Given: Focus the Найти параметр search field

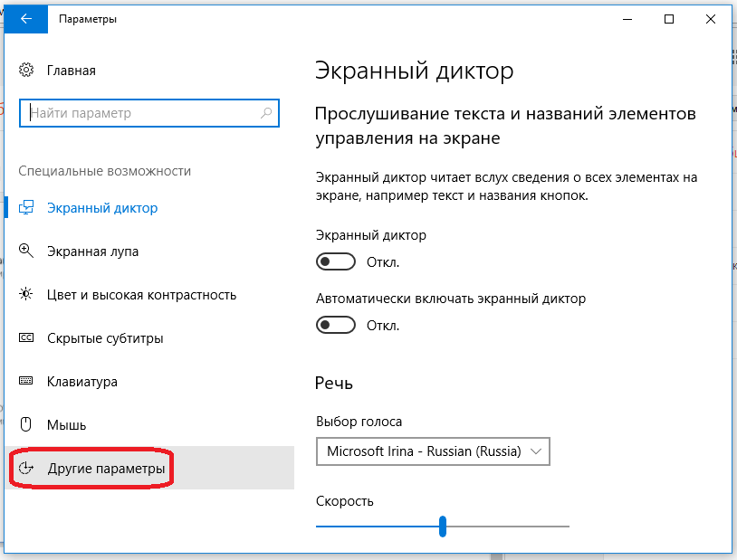Looking at the screenshot, I should tap(149, 113).
